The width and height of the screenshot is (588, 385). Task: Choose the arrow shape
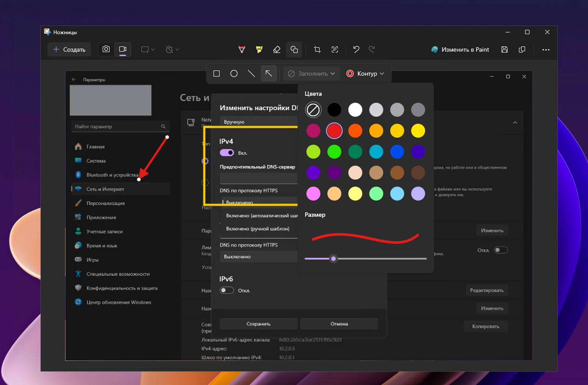click(269, 73)
